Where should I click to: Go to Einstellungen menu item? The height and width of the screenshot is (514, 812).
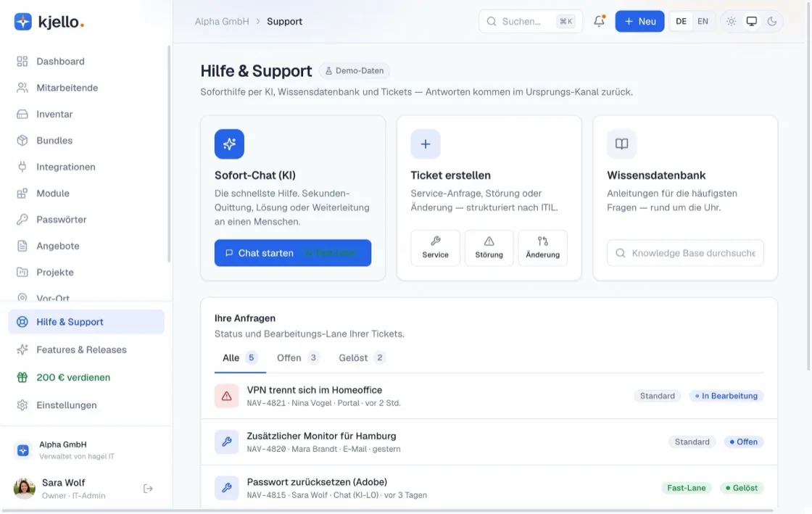[86, 405]
